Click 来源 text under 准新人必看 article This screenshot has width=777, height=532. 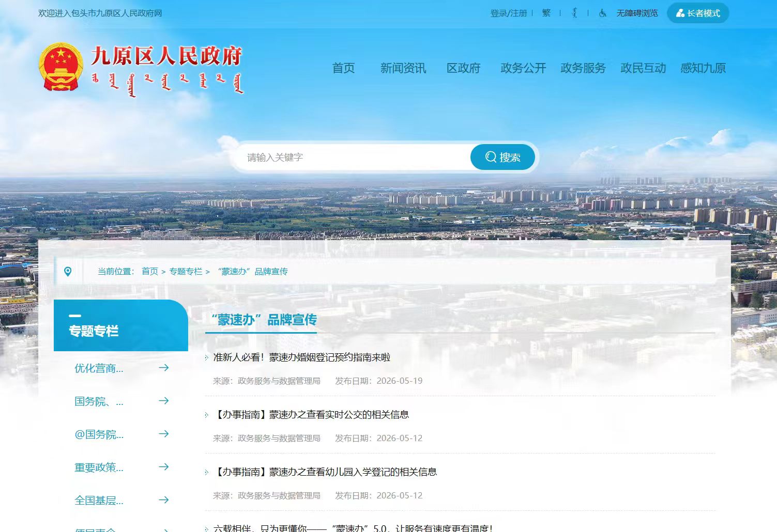point(267,381)
